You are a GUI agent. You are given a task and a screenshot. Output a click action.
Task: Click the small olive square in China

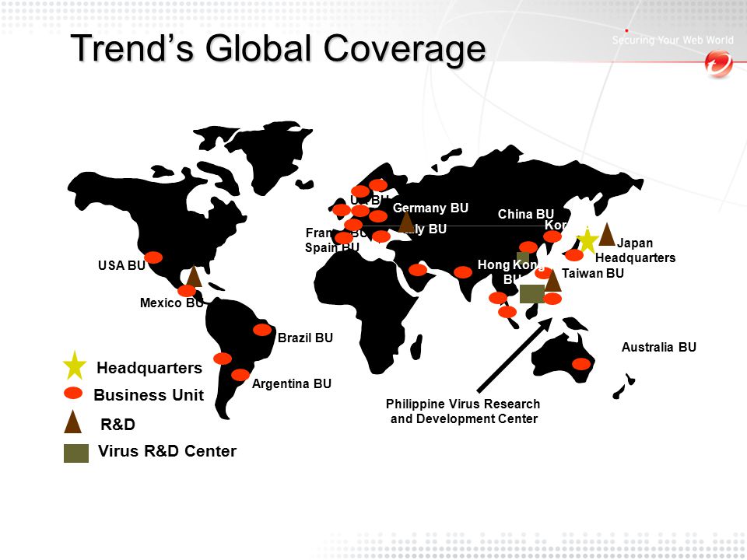point(523,257)
